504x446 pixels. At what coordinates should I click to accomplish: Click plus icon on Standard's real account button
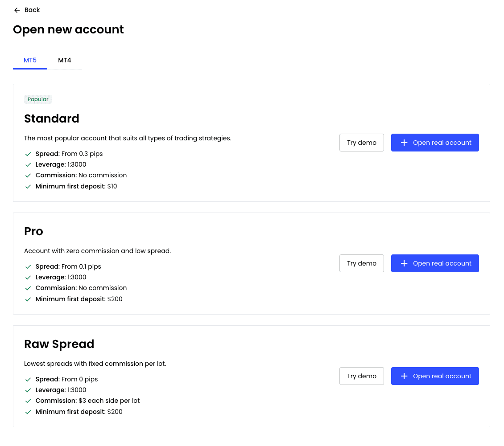point(404,143)
